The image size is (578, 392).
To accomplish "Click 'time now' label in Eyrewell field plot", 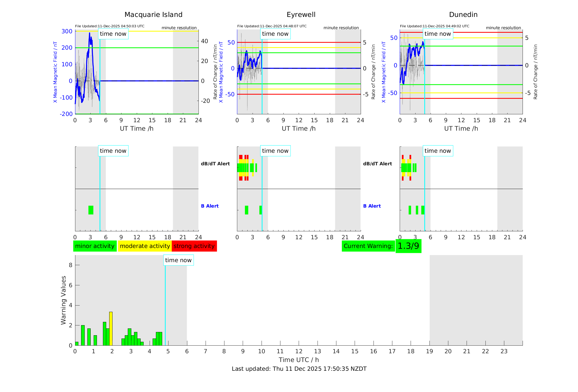I will click(x=275, y=34).
